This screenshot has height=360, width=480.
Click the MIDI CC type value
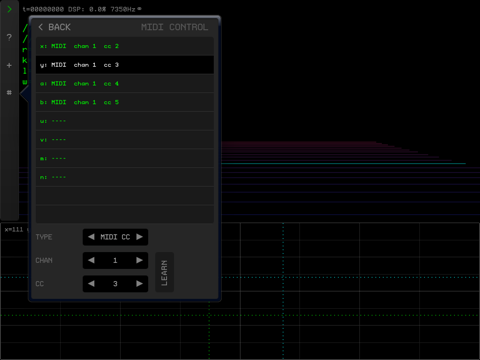click(x=115, y=237)
